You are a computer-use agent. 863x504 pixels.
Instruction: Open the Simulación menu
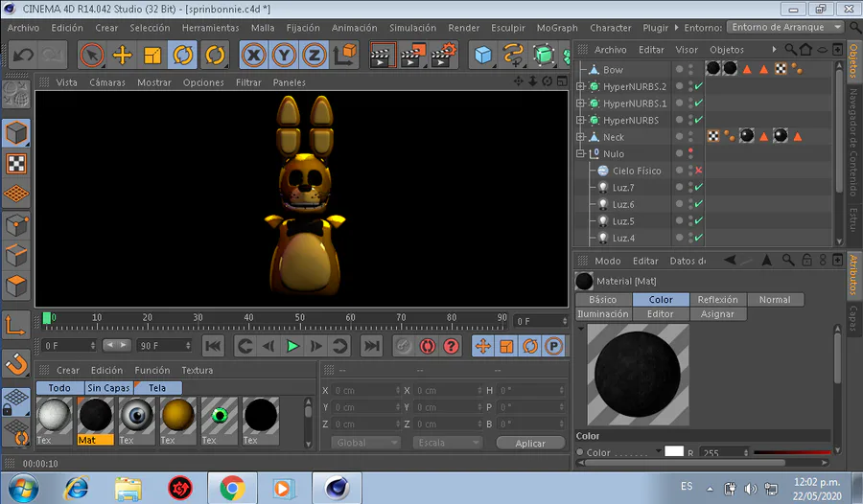coord(412,28)
